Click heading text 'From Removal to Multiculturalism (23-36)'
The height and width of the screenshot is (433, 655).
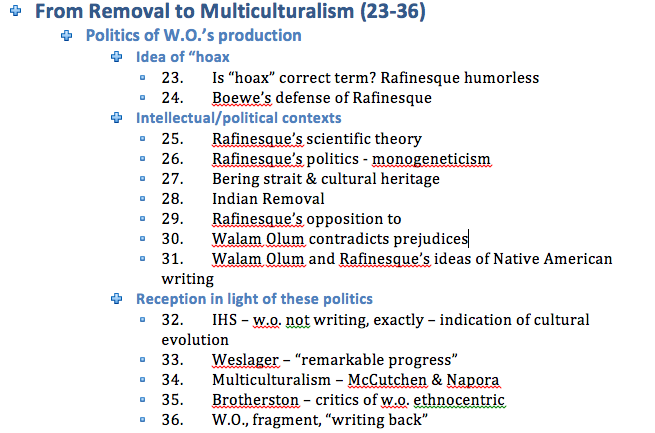click(x=230, y=11)
